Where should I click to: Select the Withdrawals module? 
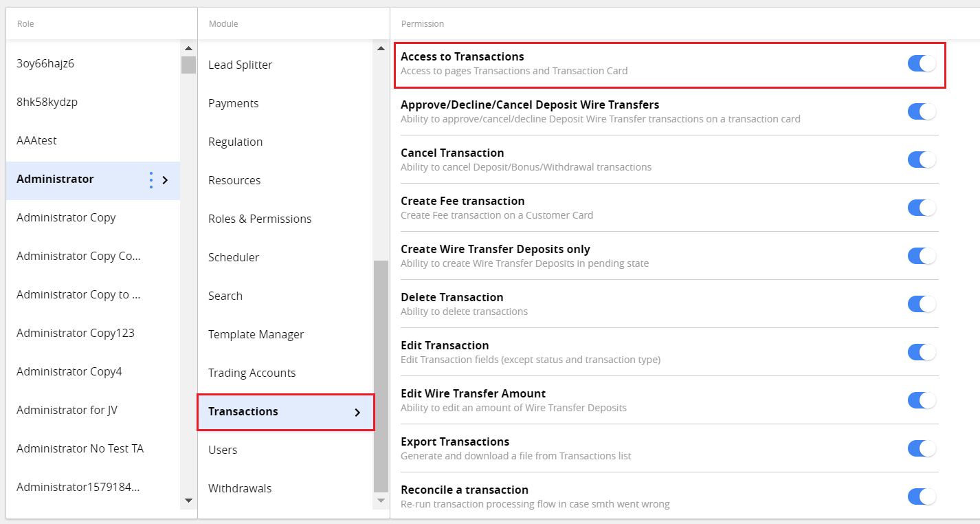click(x=240, y=488)
